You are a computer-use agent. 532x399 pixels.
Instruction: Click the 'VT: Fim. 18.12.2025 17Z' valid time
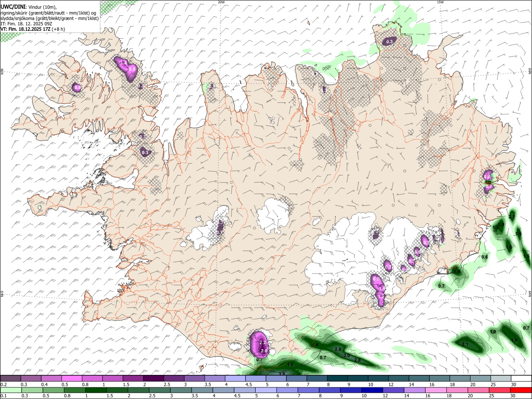26,29
